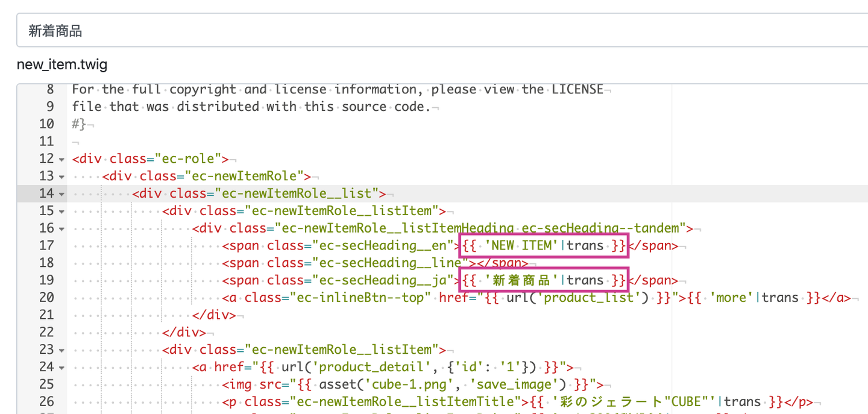
Task: Collapse code fold arrow on line 12
Action: point(61,160)
